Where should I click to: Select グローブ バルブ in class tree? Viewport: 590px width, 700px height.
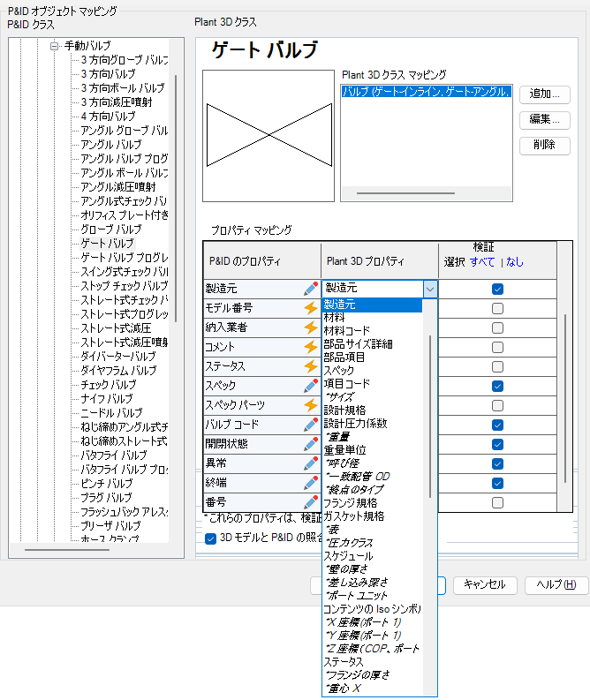point(110,230)
